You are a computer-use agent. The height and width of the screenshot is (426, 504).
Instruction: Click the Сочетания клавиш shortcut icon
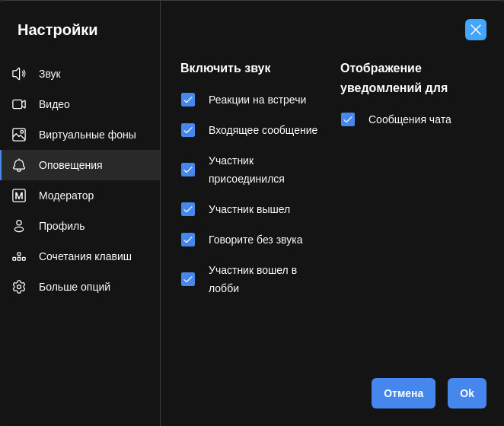pyautogui.click(x=18, y=256)
